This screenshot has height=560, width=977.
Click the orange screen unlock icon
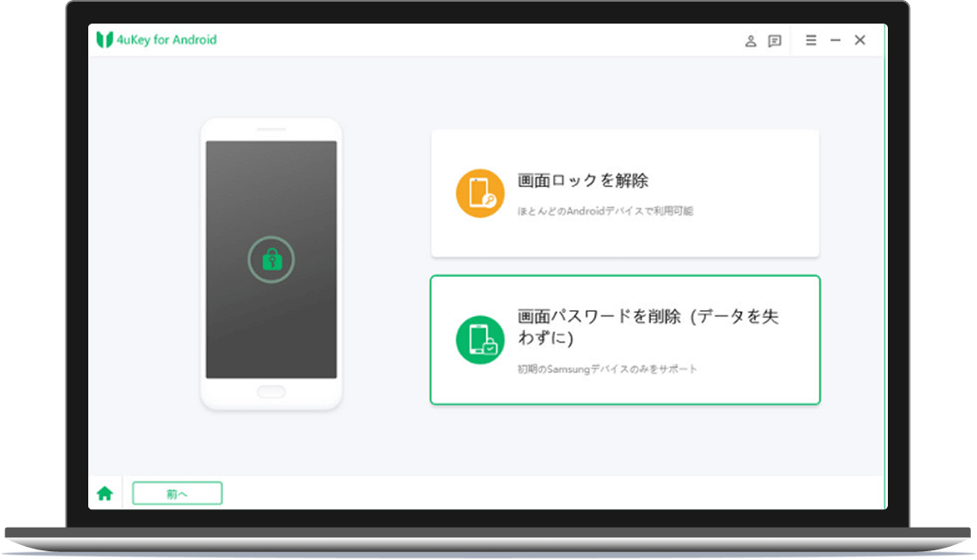pos(479,190)
